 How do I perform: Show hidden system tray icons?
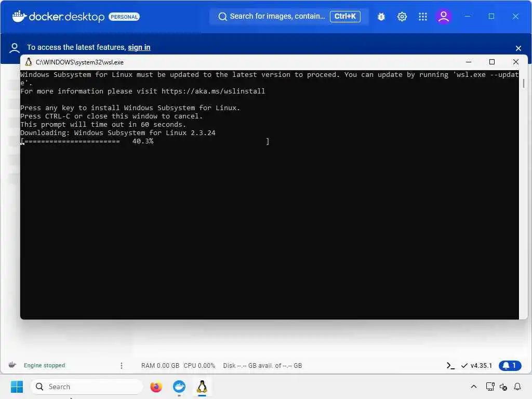click(474, 387)
